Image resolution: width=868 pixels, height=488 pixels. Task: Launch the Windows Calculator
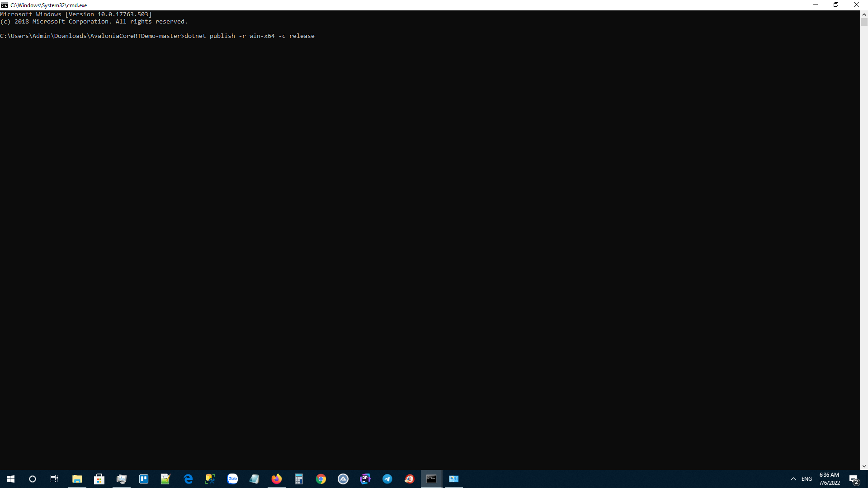coord(298,479)
